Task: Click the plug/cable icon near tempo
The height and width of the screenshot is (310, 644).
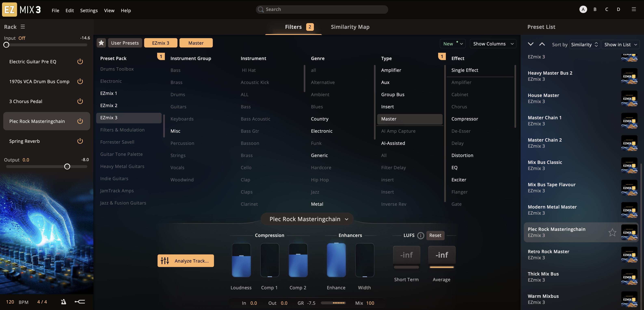Action: point(80,302)
